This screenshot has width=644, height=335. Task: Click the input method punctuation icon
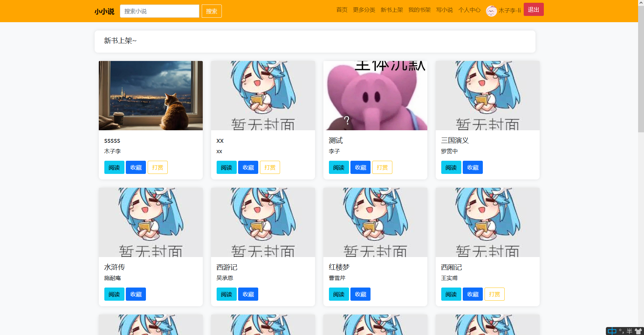click(x=621, y=331)
